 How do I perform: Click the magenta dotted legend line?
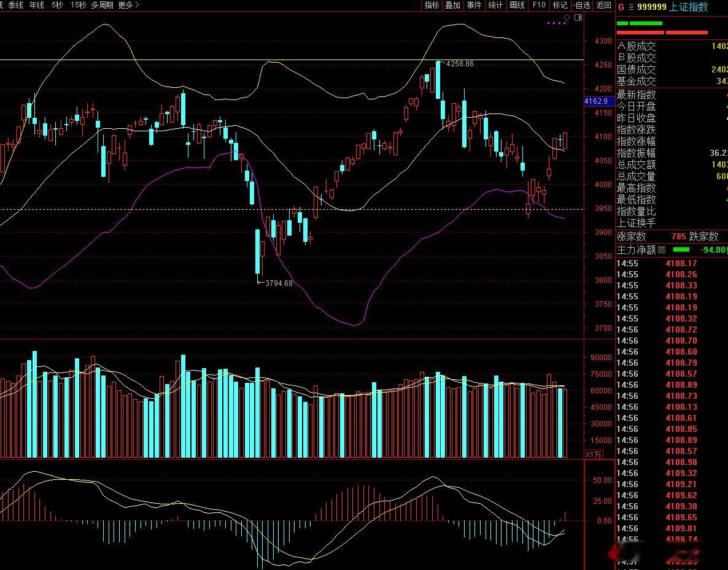coord(556,23)
